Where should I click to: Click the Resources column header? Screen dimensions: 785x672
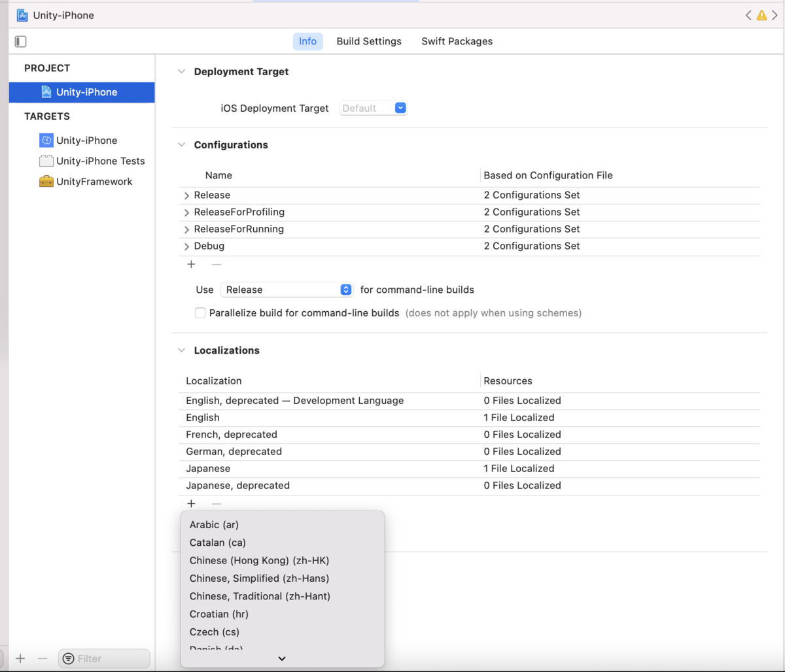click(x=508, y=381)
